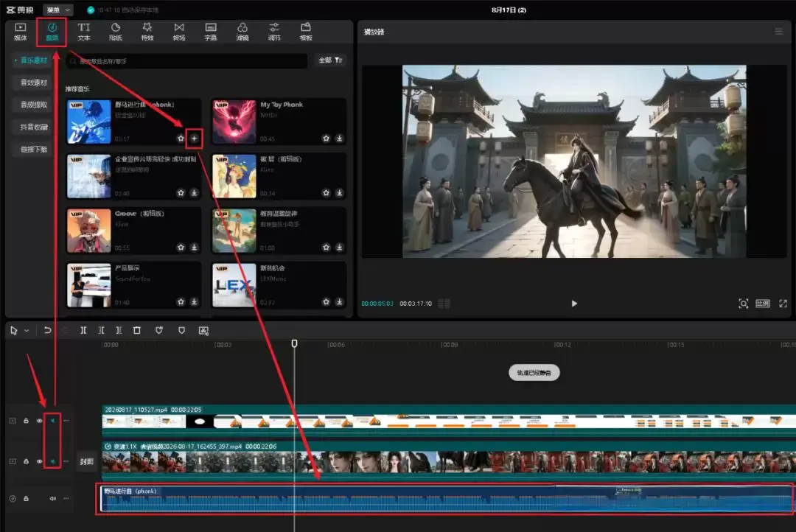Screen dimensions: 796x532
Task: Add 野马进行曲 phonk track with plus icon
Action: (x=194, y=138)
